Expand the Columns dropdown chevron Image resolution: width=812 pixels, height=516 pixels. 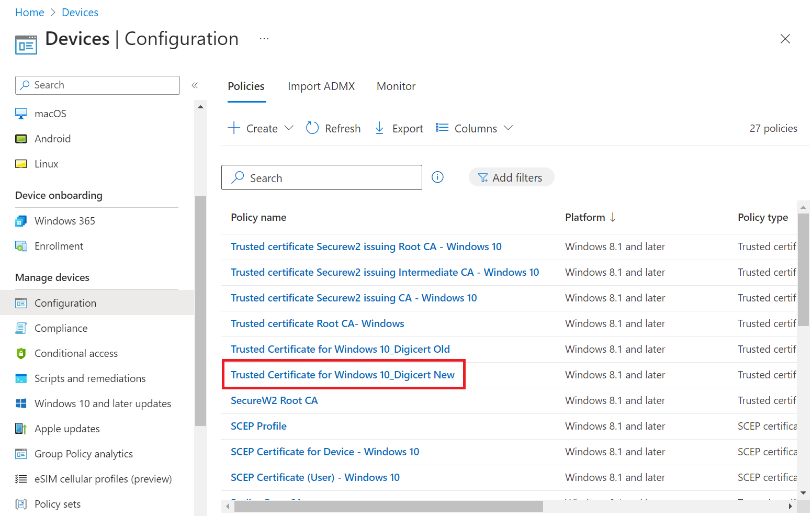pos(508,128)
